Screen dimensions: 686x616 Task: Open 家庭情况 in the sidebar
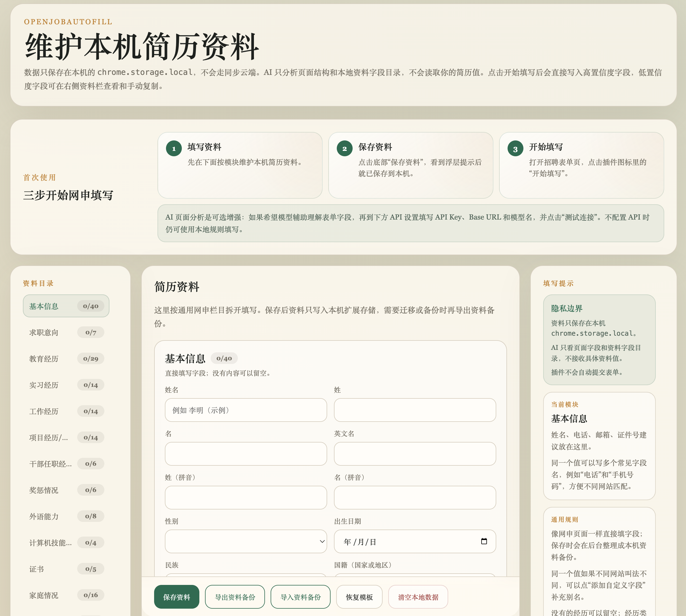pyautogui.click(x=66, y=595)
